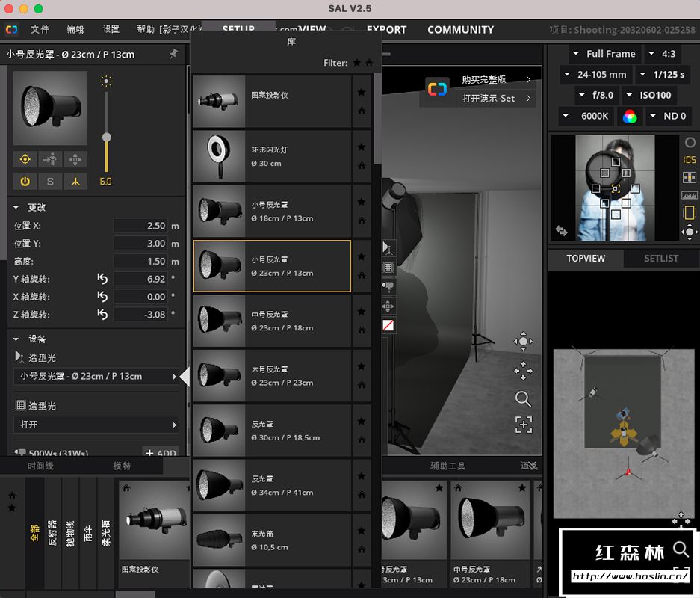Favorite the 环形闪光灯 library item star
Viewport: 700px width, 598px height.
click(362, 147)
